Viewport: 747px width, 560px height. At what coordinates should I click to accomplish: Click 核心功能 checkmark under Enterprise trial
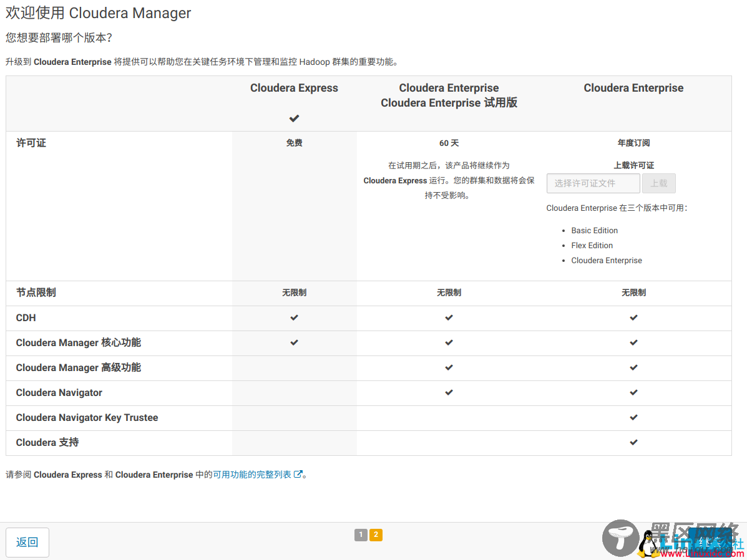[449, 342]
